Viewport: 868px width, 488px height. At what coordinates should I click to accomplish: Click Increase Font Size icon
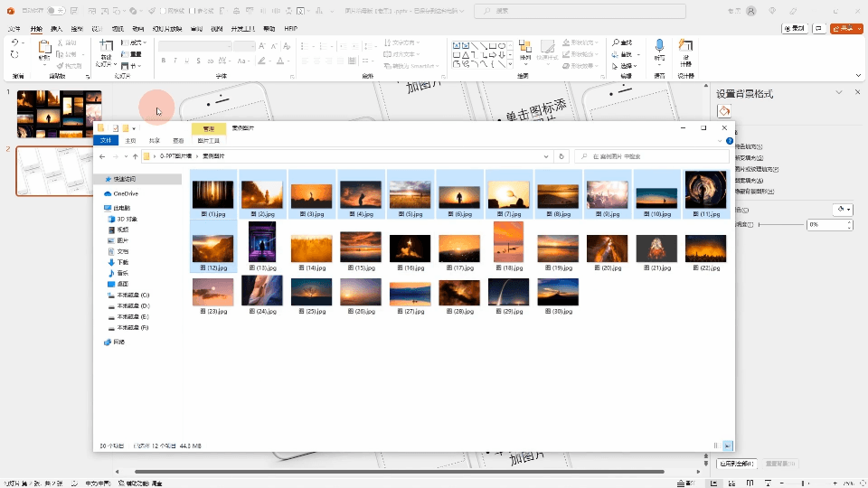click(x=262, y=46)
